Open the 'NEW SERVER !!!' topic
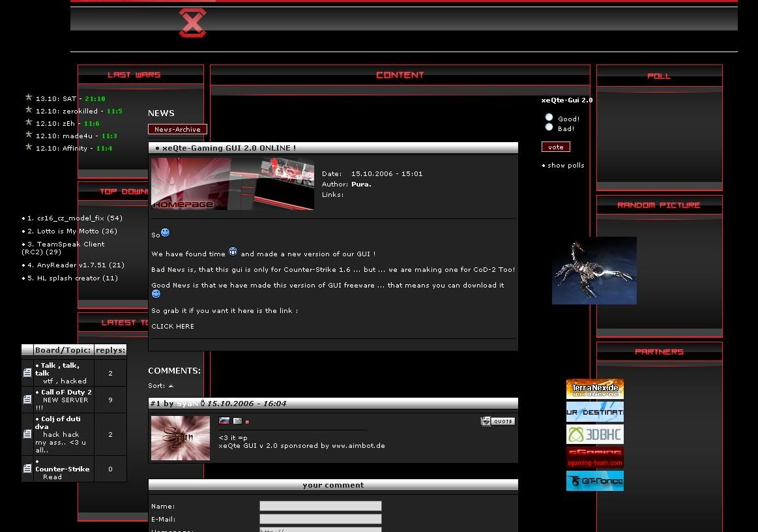The image size is (758, 532). point(62,404)
